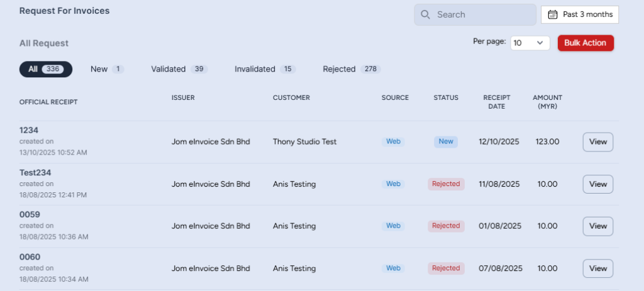Click View for receipt 0060

(598, 268)
